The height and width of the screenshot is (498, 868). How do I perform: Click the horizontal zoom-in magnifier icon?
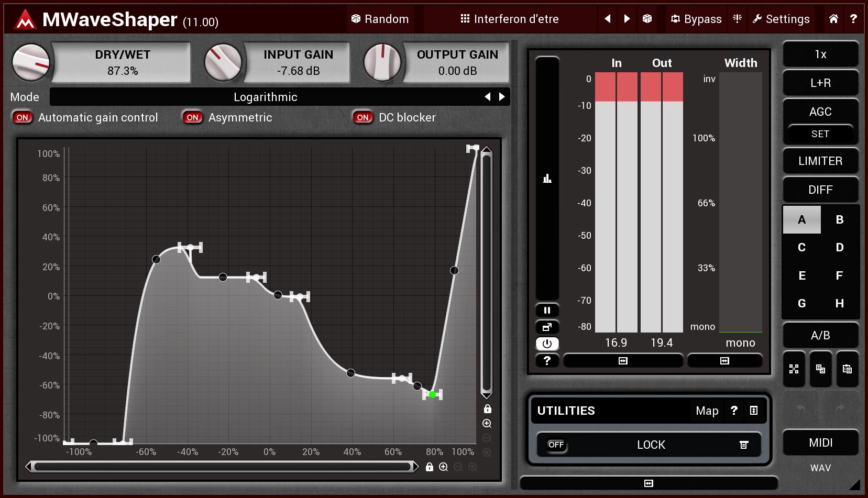click(444, 467)
